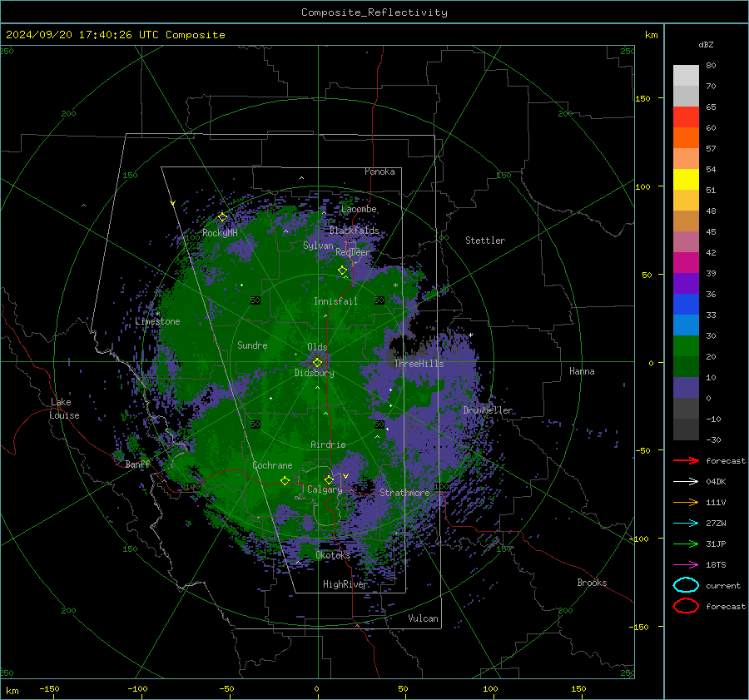Click the Blackfalds label
Screen dimensions: 749x700
(x=354, y=231)
